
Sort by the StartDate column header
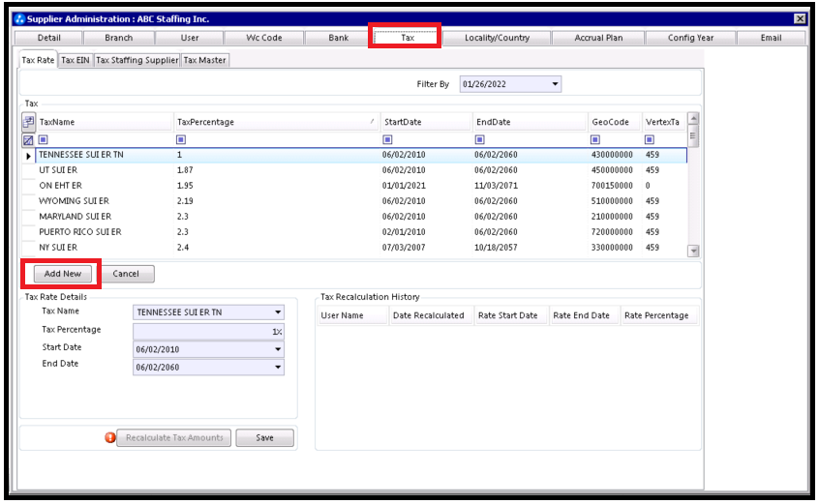(x=426, y=122)
